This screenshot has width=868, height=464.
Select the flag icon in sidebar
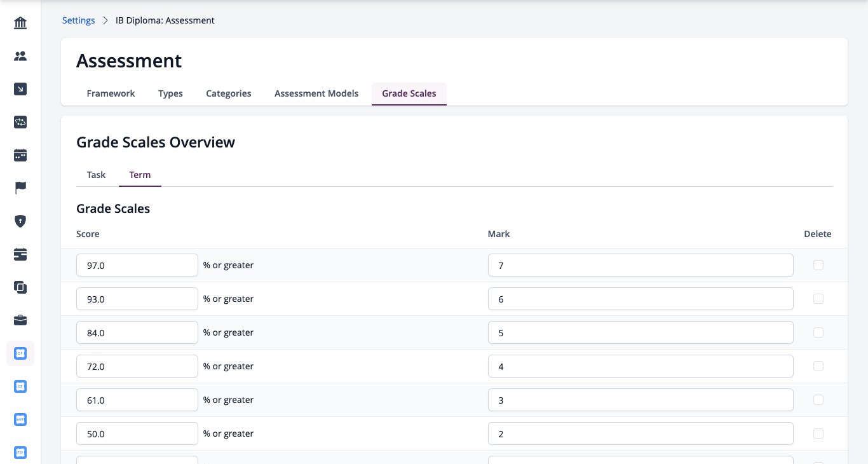pyautogui.click(x=20, y=188)
